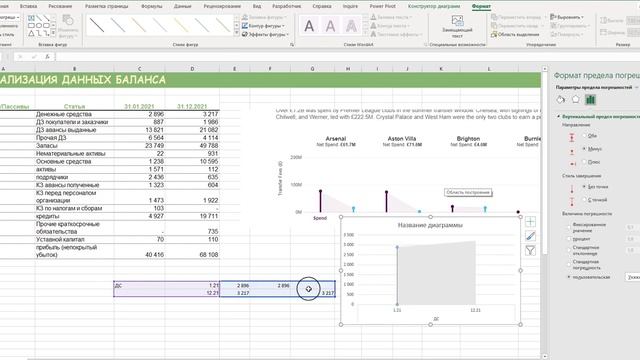Select the second blue-gray line shape style
Screen dimensions: 640x360
118,25
